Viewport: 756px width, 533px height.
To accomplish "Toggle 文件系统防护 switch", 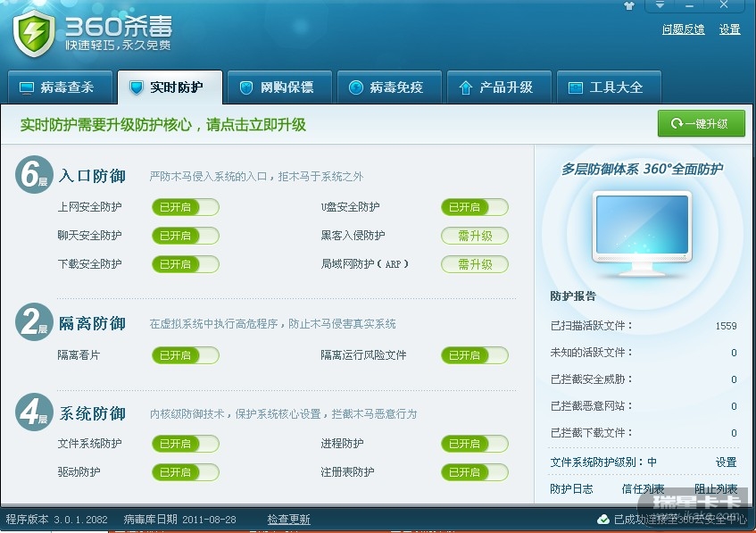I will click(x=186, y=444).
